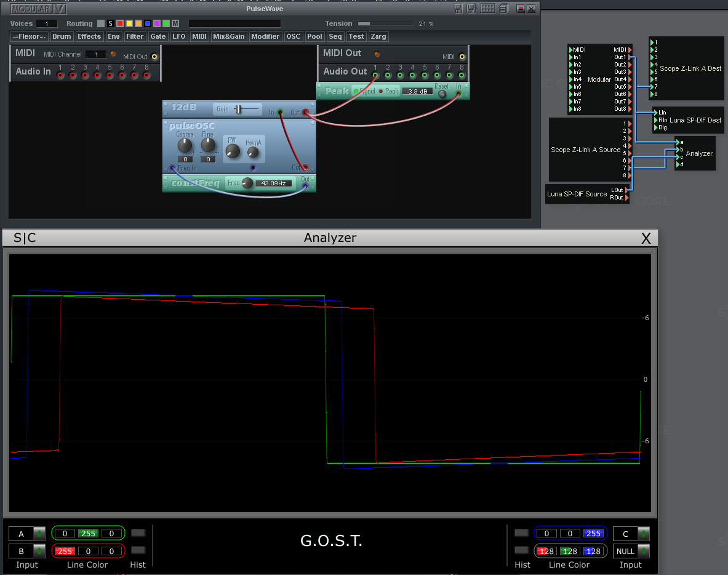Click the S|C label in Analyzer
Viewport: 728px width, 575px height.
click(25, 238)
